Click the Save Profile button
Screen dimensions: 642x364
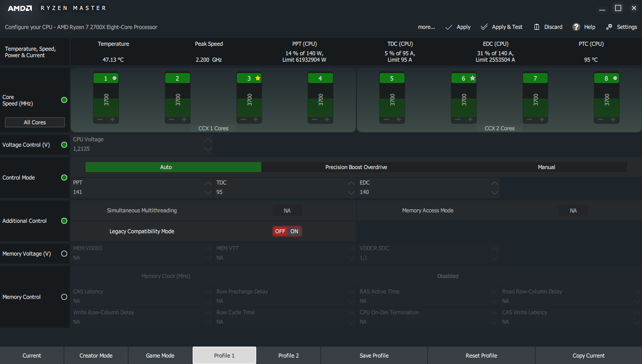(374, 356)
